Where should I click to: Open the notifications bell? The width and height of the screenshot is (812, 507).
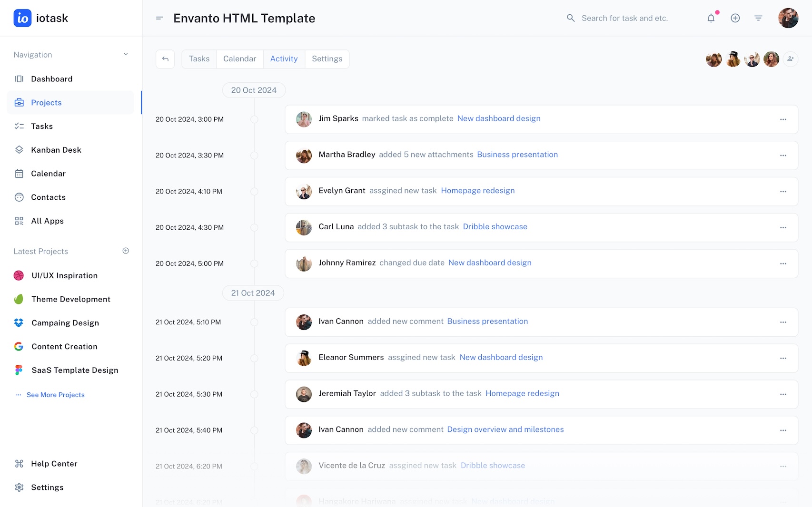coord(711,18)
